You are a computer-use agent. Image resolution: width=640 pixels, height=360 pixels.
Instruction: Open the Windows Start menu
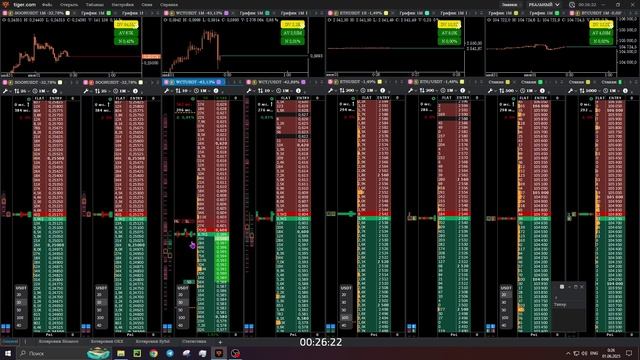pyautogui.click(x=8, y=353)
